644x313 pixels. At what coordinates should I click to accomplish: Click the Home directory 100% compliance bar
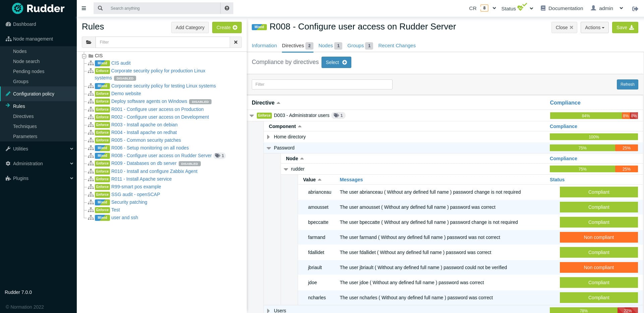[594, 137]
